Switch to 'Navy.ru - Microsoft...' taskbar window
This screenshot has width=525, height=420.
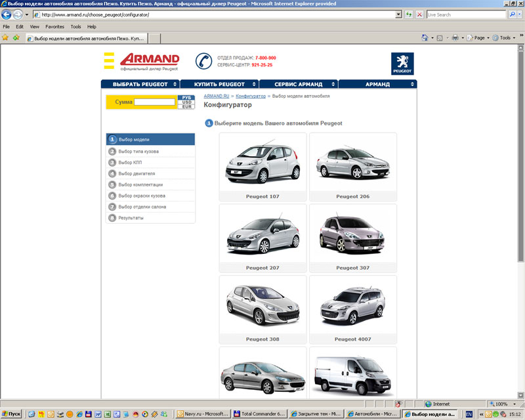pos(203,414)
